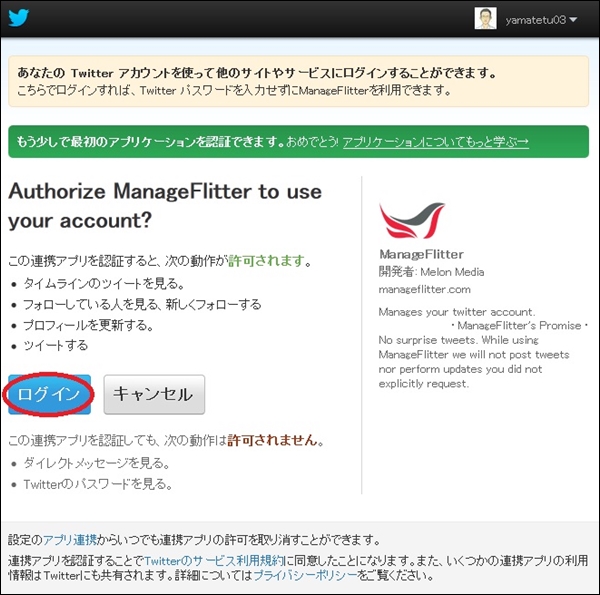Click the green 許可されます text
This screenshot has height=595, width=600.
[266, 261]
